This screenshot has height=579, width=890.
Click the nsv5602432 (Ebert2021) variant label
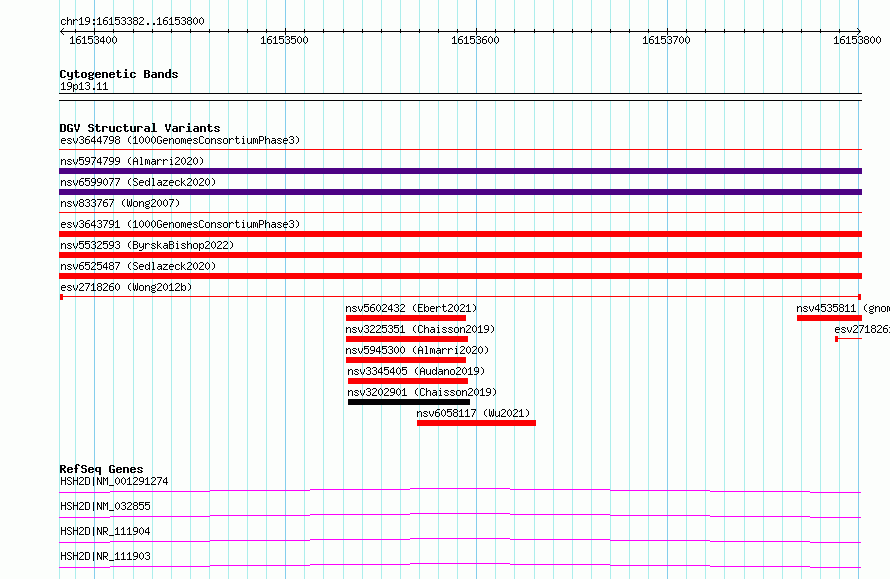[411, 308]
